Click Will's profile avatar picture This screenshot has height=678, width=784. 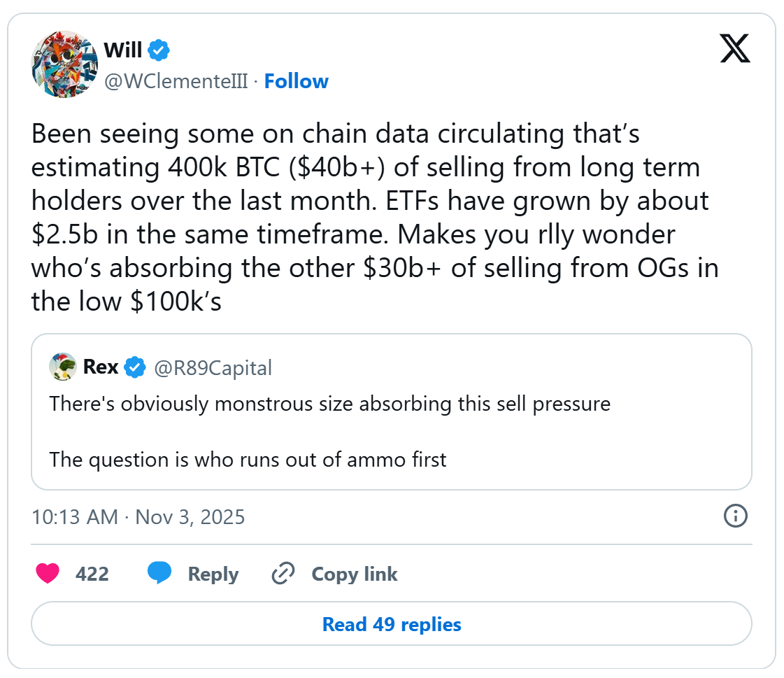(64, 64)
